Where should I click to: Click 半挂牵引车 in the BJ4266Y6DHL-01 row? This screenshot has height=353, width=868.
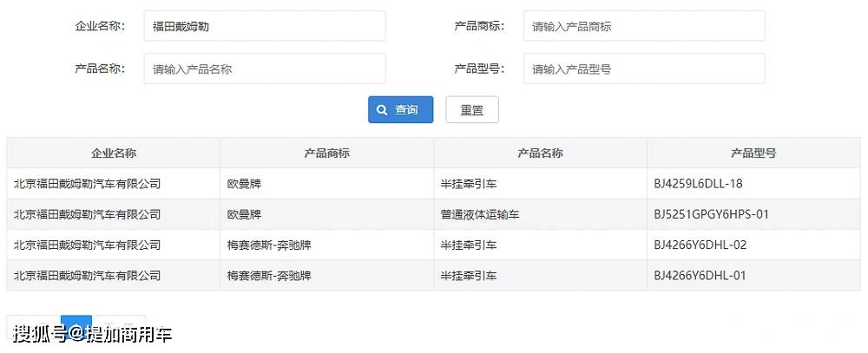[469, 276]
